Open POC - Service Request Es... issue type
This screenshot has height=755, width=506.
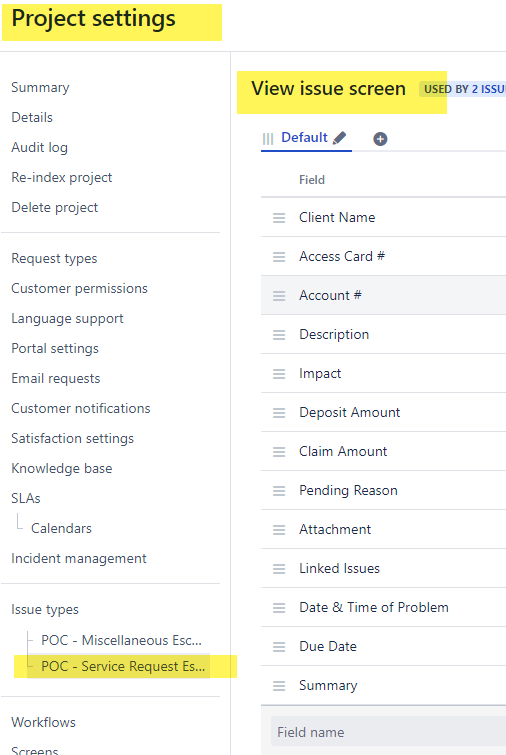pos(123,666)
